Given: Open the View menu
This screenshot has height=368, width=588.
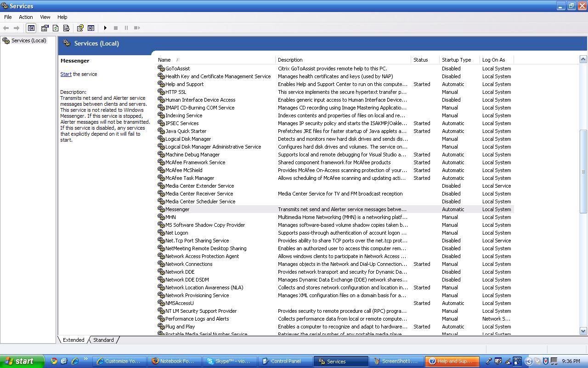Looking at the screenshot, I should pos(45,17).
